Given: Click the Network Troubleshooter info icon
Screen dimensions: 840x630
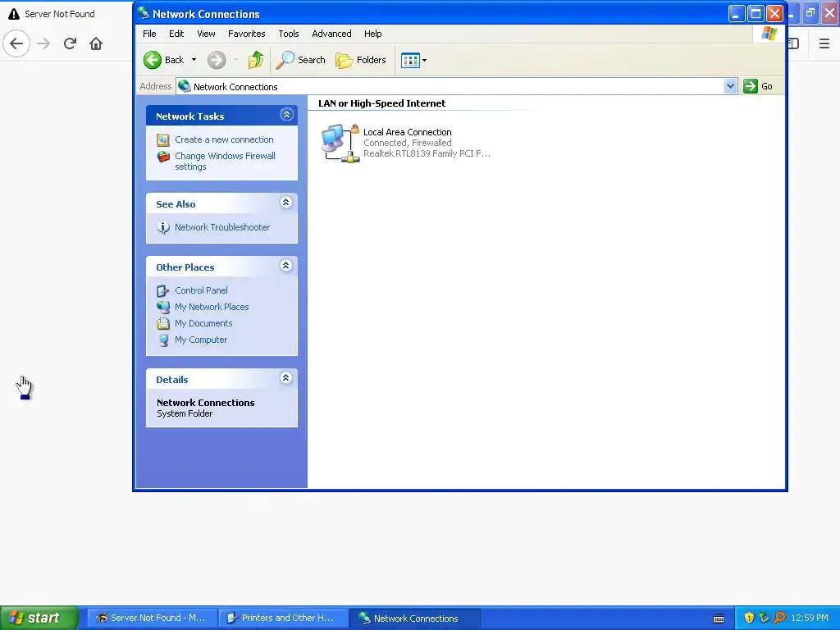Looking at the screenshot, I should [163, 228].
